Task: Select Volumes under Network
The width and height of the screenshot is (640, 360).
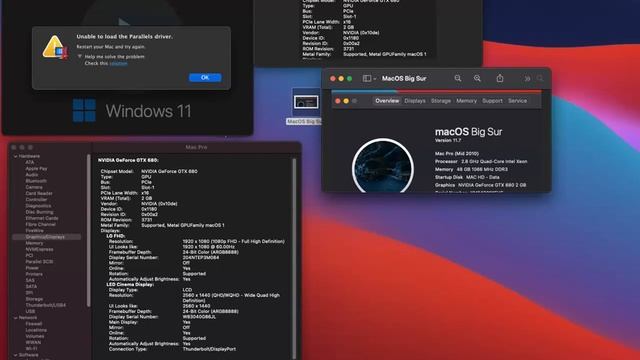Action: point(35,336)
